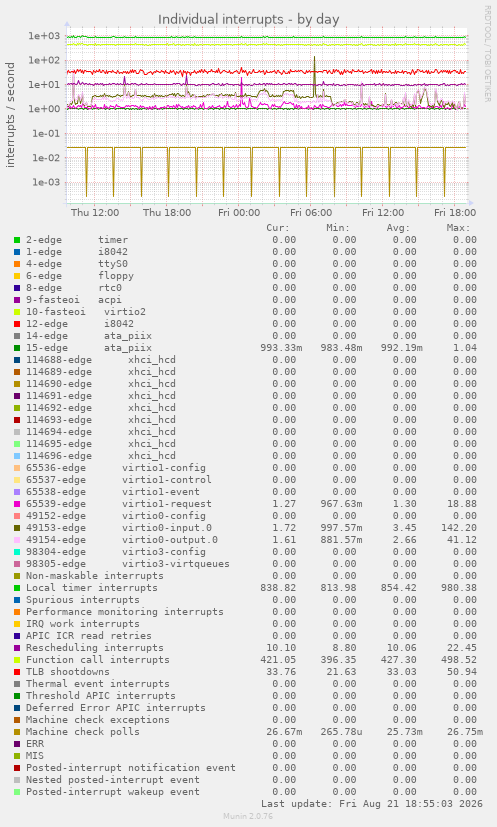The height and width of the screenshot is (827, 497).
Task: Click the Avg: column header
Action: pos(398,228)
